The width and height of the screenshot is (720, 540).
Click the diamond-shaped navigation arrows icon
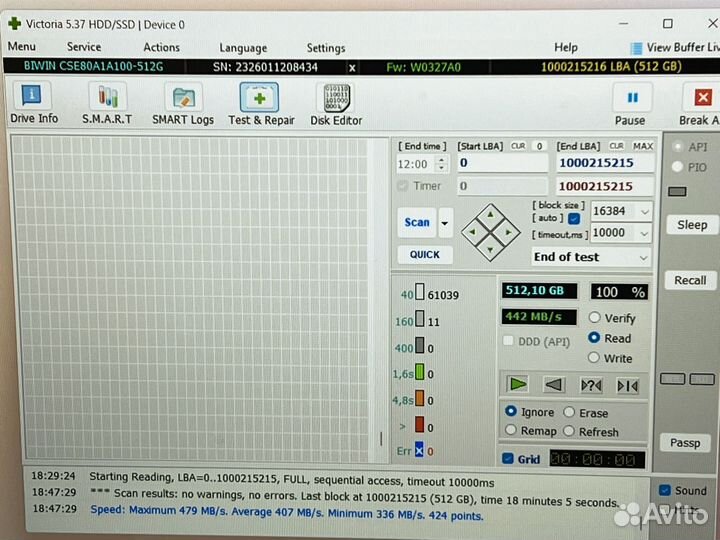pyautogui.click(x=490, y=229)
